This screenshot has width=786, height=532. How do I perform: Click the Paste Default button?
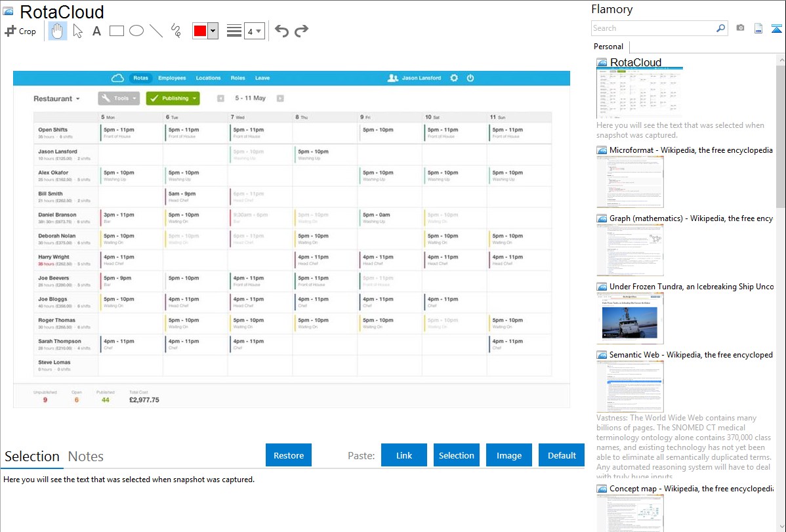562,455
